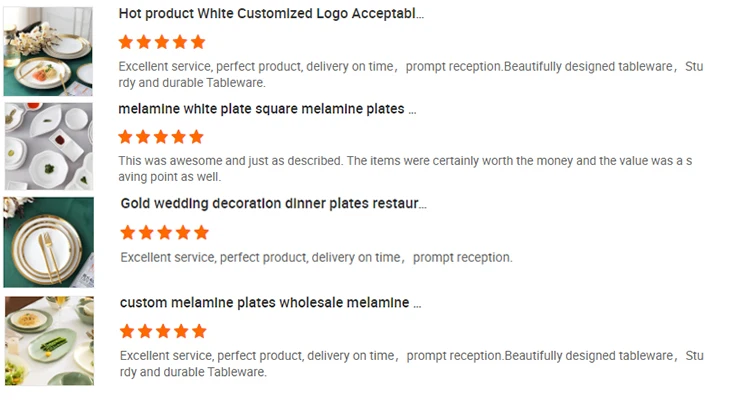The width and height of the screenshot is (750, 400).
Task: Open the 'Hot product White Customized Logo' title
Action: (271, 15)
